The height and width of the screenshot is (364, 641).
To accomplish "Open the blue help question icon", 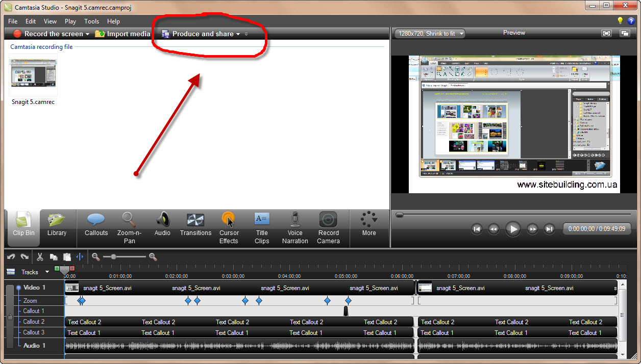I will click(x=631, y=21).
